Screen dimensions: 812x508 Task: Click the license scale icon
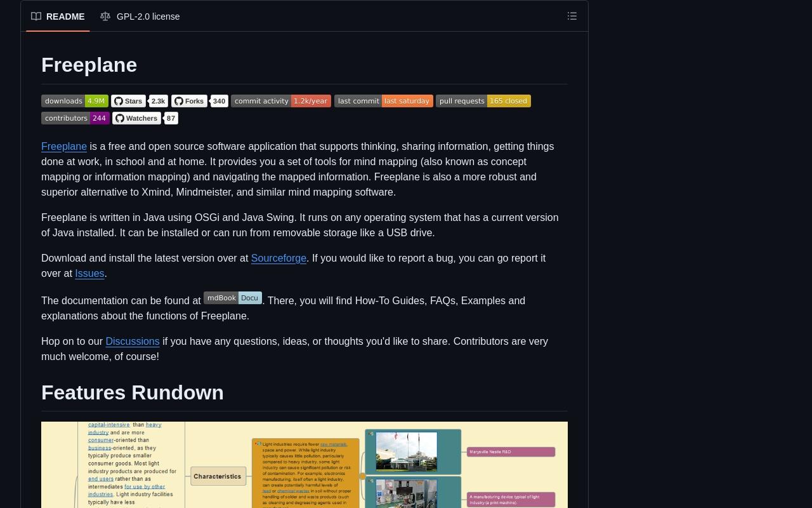[105, 17]
